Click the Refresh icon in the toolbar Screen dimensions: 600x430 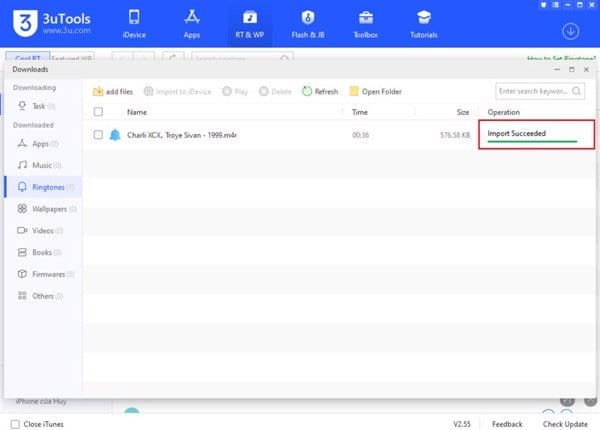tap(306, 91)
